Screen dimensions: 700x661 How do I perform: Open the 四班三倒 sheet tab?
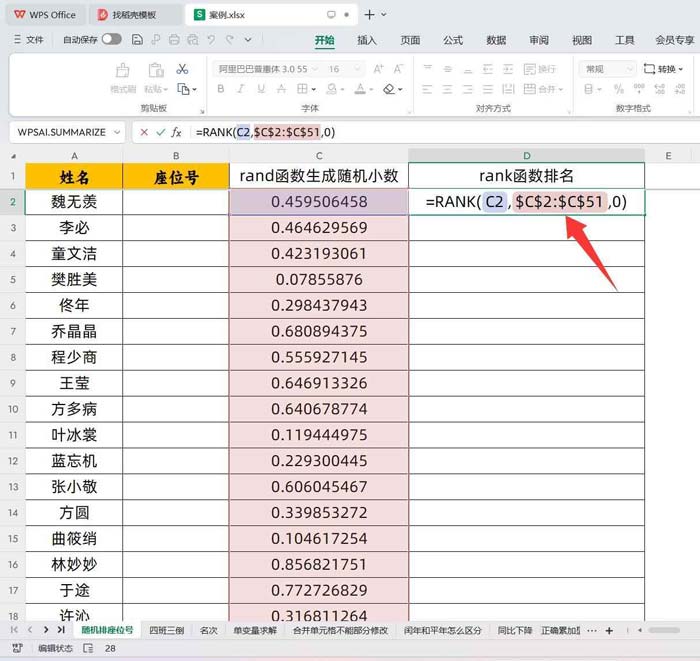[167, 630]
